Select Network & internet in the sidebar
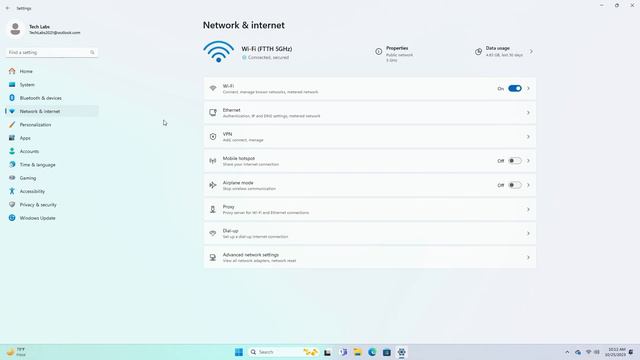Viewport: 640px width, 360px height. (x=52, y=111)
